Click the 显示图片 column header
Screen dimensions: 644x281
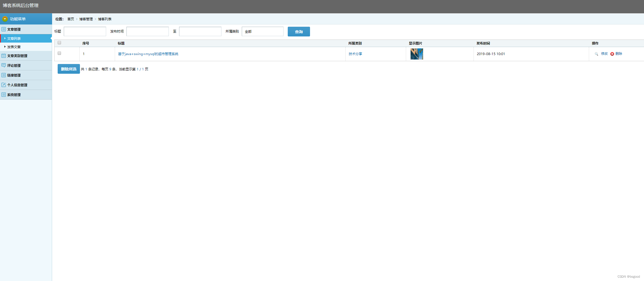(x=416, y=43)
